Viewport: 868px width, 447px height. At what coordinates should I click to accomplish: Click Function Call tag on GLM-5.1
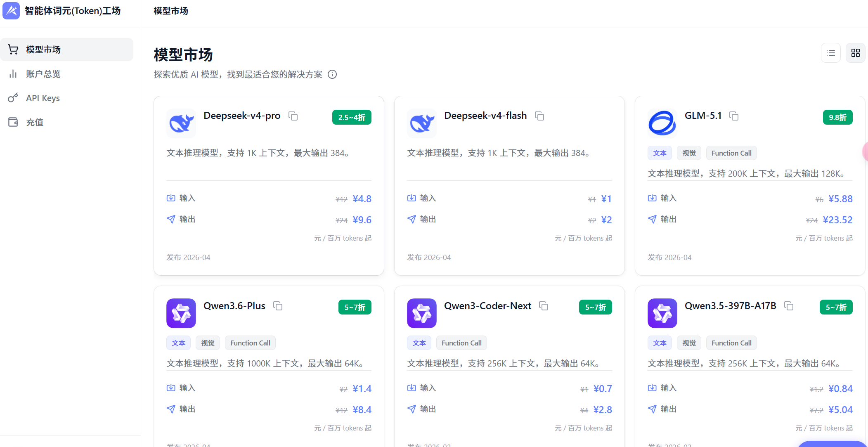tap(731, 153)
